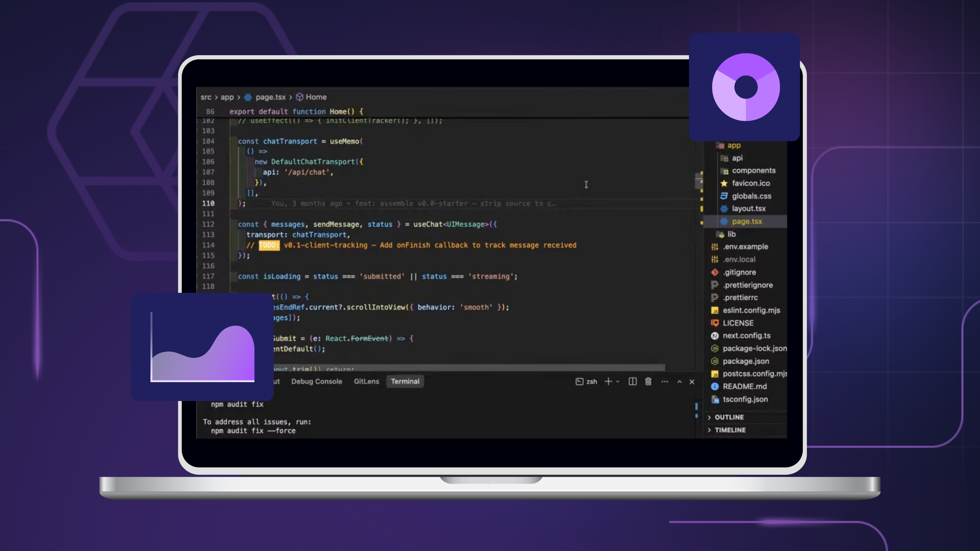This screenshot has width=980, height=551.
Task: Open package-lock.json in the explorer
Action: pos(755,348)
